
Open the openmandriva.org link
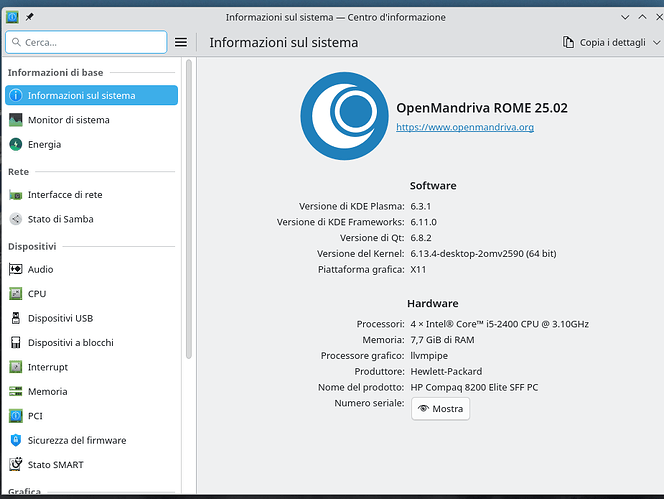465,127
